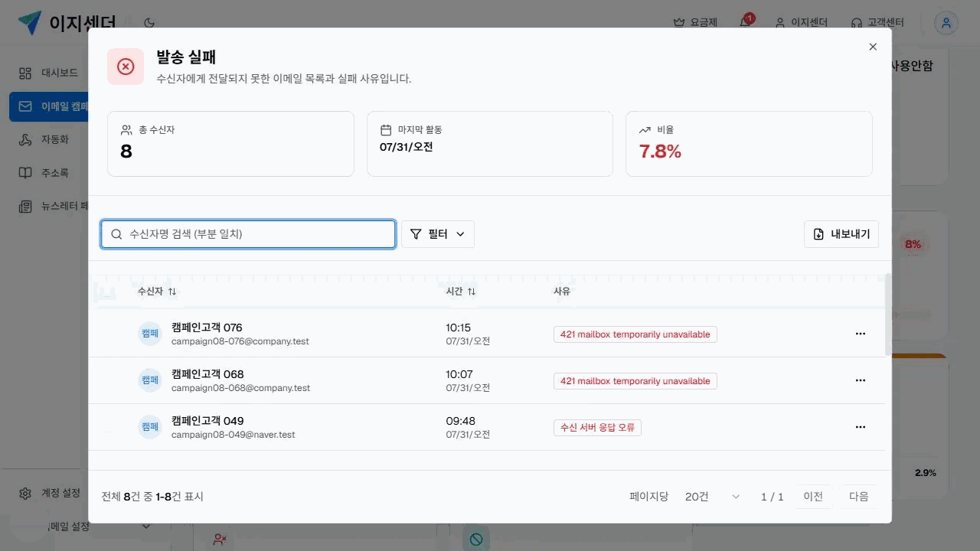Screen dimensions: 980x551
Task: Click the 전체 8건 중 1-8건 표시 summary
Action: [x=152, y=497]
